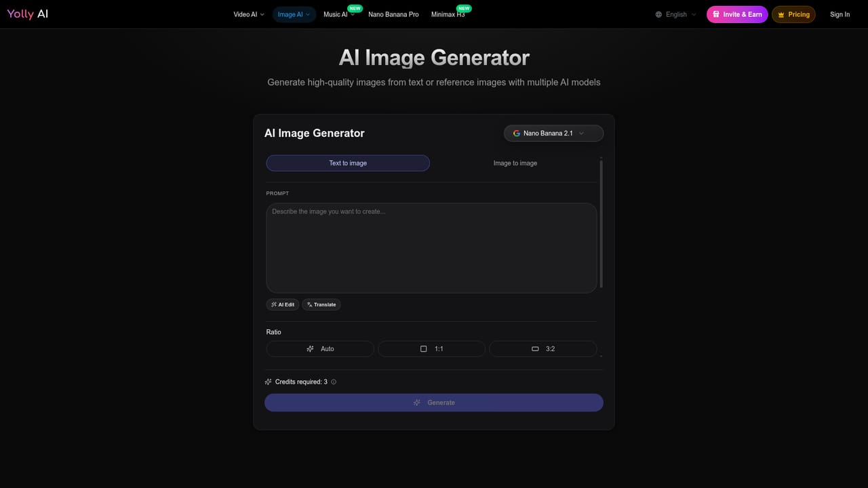Open the Video AI menu
Screen dimensions: 868x488
tap(249, 14)
